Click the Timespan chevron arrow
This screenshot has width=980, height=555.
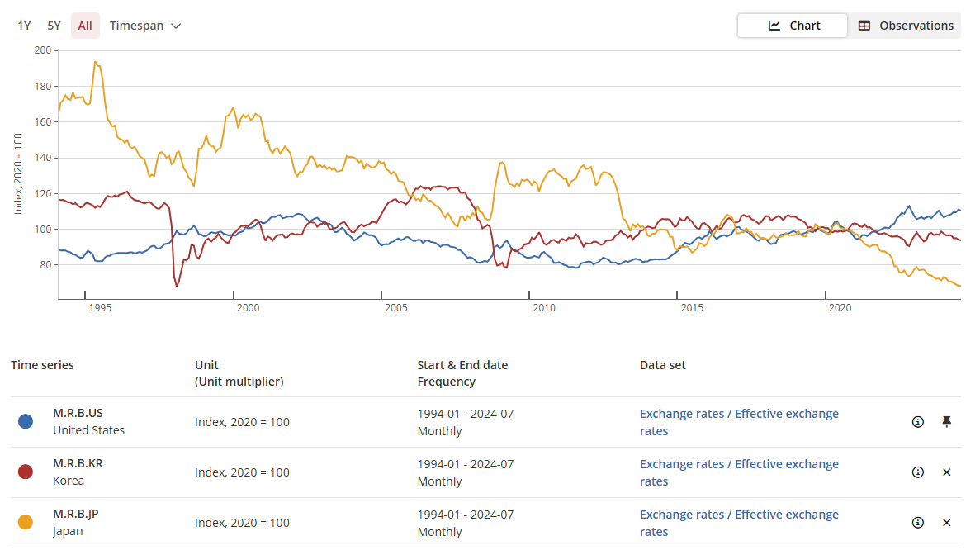tap(176, 26)
